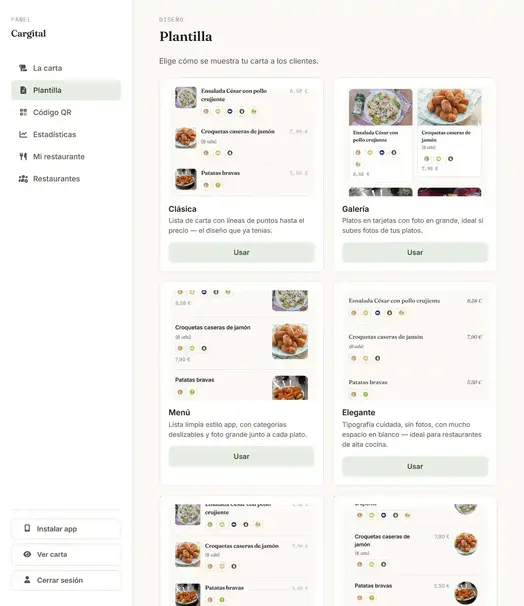This screenshot has width=524, height=606.
Task: Click the Plantilla document icon in sidebar
Action: [23, 90]
